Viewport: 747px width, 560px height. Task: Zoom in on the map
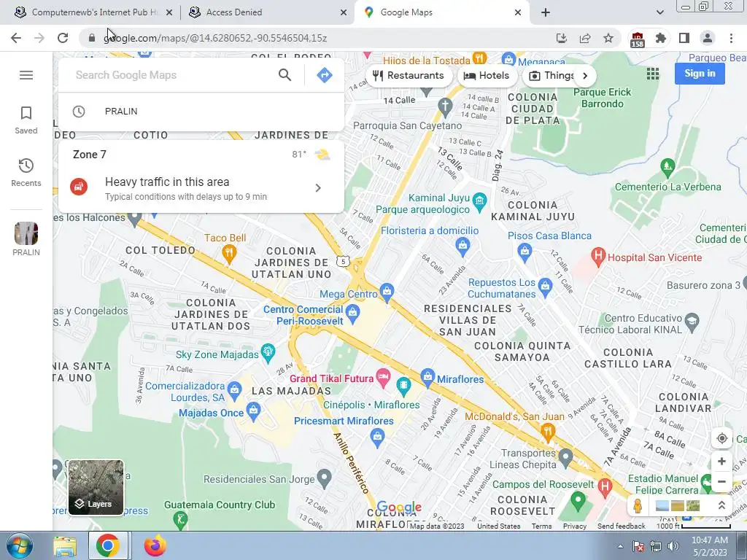(721, 461)
